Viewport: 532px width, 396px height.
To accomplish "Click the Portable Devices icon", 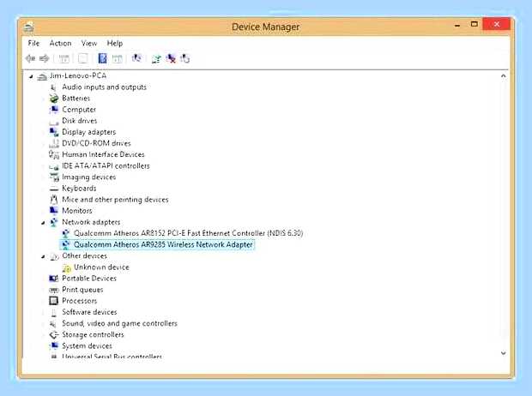I will click(x=53, y=279).
